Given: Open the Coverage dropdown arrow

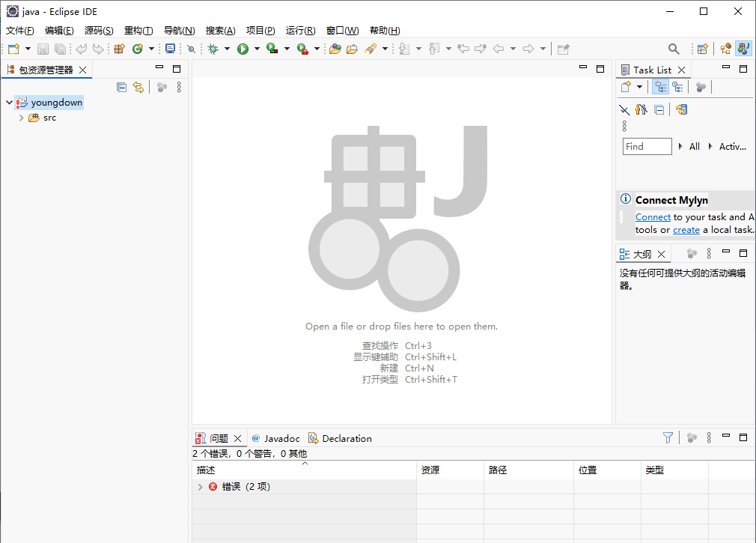Looking at the screenshot, I should tap(287, 49).
